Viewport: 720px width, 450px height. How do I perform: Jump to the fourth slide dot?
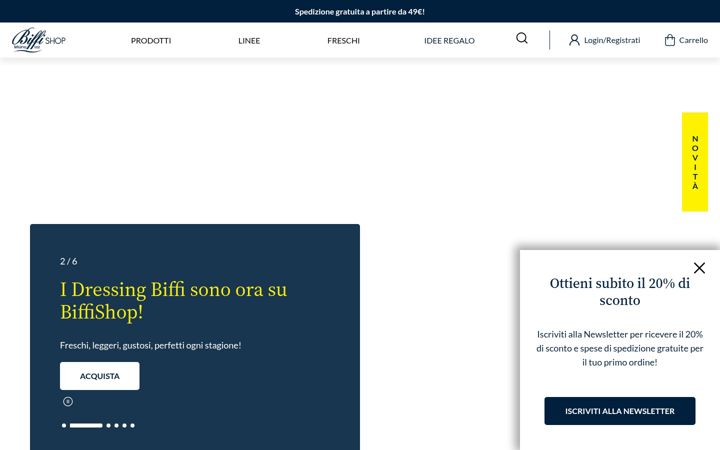point(116,426)
